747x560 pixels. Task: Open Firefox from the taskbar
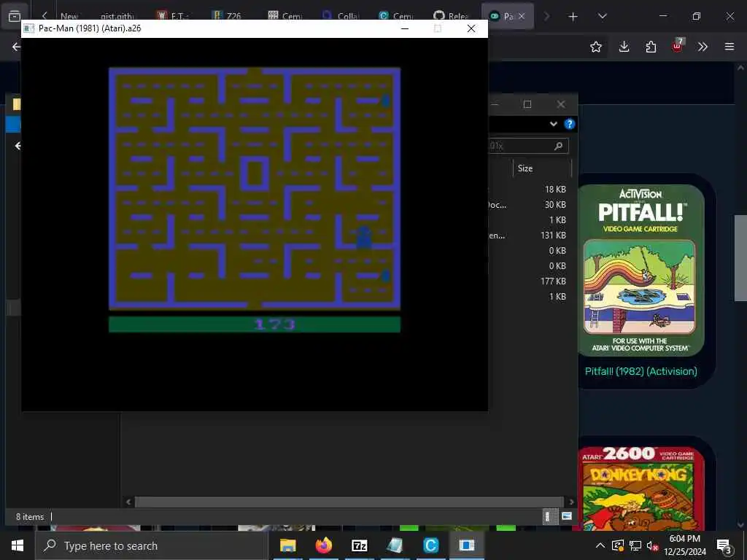323,545
